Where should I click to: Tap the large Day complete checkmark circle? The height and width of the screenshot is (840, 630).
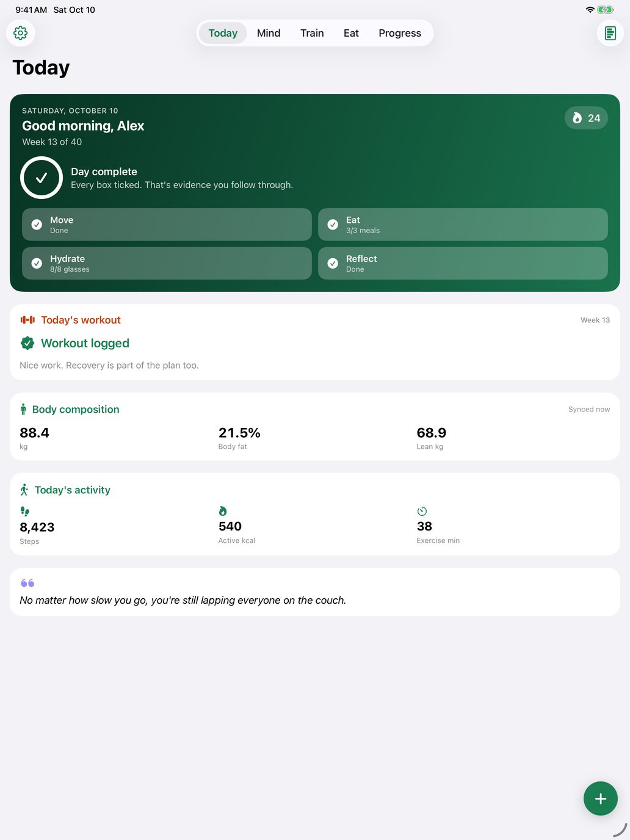coord(42,178)
